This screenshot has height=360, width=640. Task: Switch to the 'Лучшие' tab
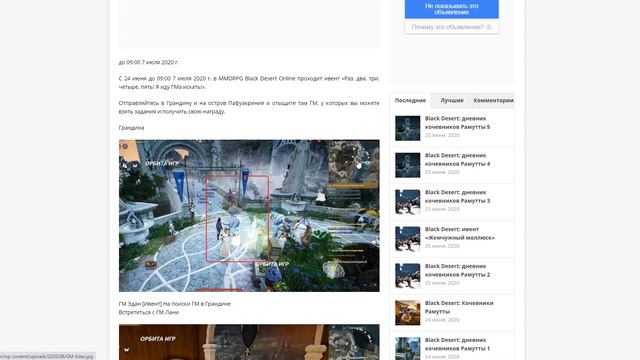(452, 100)
